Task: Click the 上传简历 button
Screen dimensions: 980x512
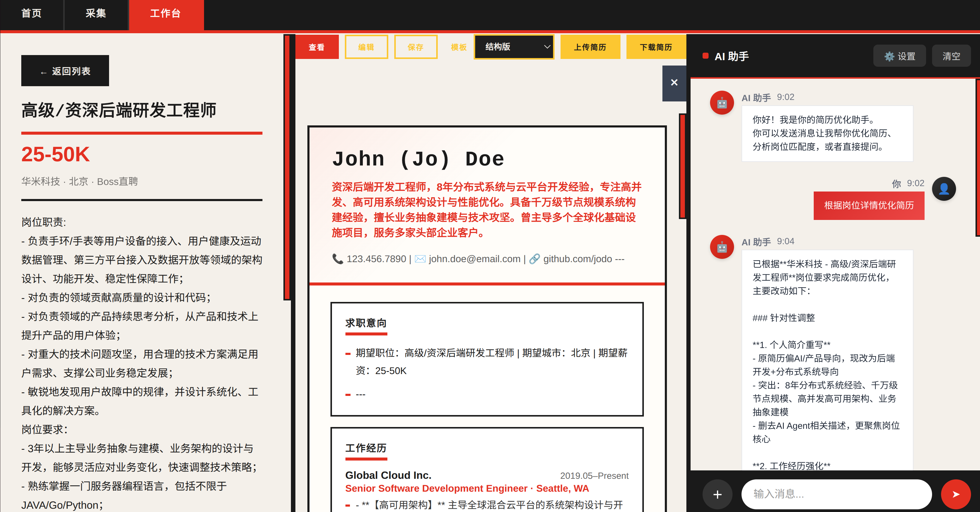Action: click(x=590, y=47)
